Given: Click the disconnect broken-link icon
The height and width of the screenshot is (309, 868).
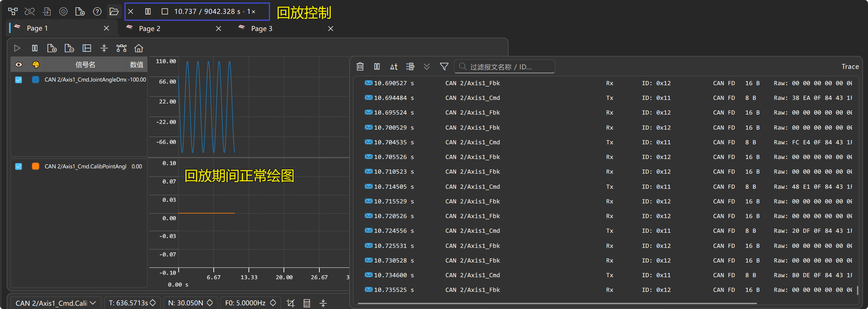Looking at the screenshot, I should pyautogui.click(x=30, y=11).
